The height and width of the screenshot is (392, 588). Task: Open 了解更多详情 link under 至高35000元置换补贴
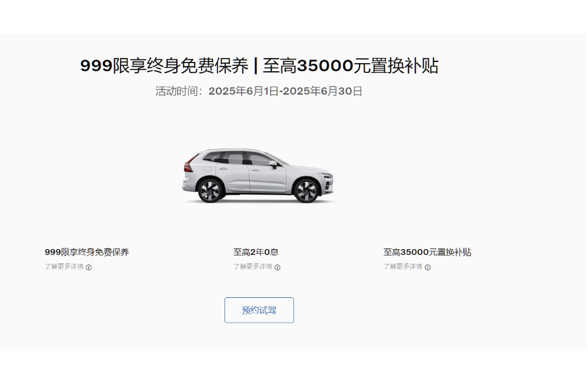click(403, 266)
